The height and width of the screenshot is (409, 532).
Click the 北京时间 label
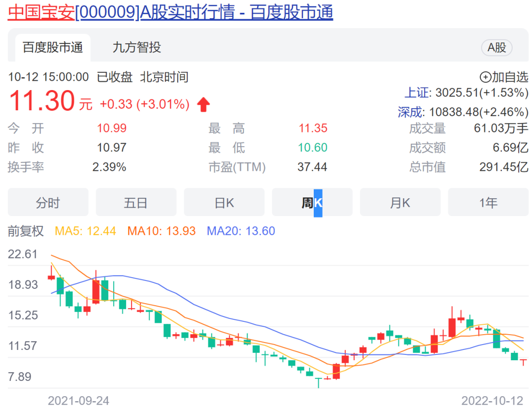pyautogui.click(x=164, y=77)
